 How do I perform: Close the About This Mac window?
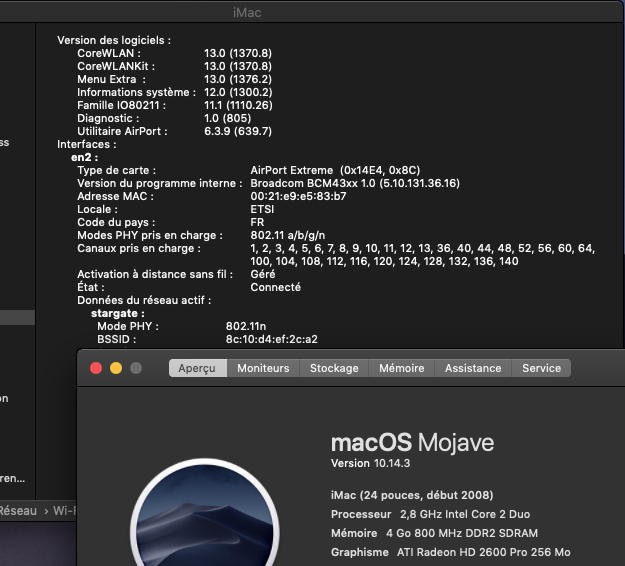(x=96, y=368)
